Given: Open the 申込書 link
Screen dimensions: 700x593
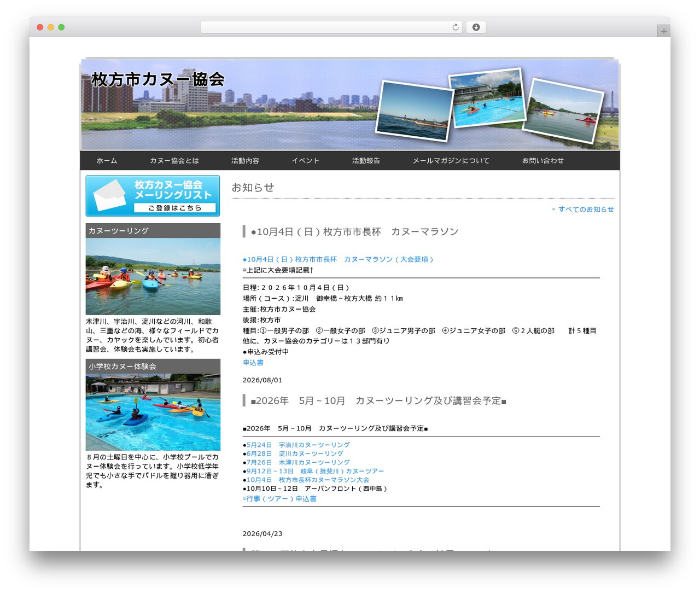Looking at the screenshot, I should (x=253, y=363).
